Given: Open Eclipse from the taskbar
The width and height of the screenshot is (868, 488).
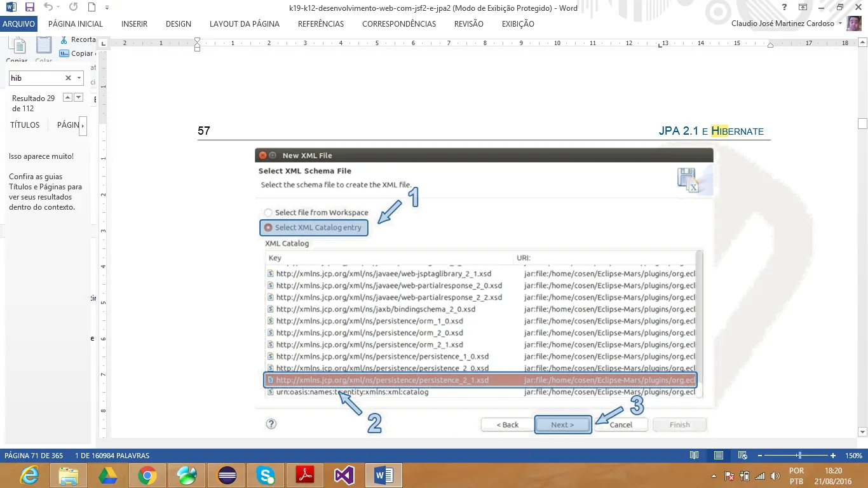Looking at the screenshot, I should [x=227, y=475].
